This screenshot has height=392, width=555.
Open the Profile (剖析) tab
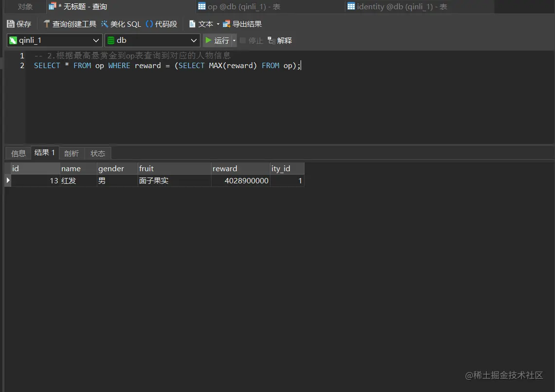[72, 153]
